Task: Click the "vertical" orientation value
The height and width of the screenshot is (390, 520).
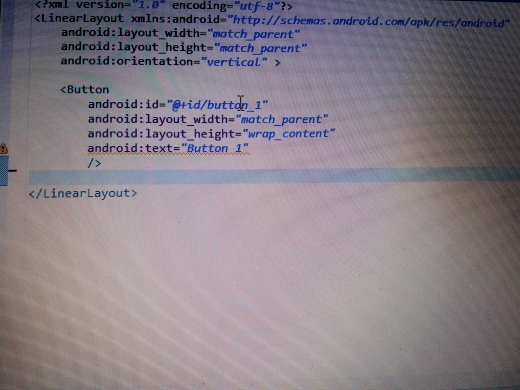Action: pyautogui.click(x=234, y=62)
